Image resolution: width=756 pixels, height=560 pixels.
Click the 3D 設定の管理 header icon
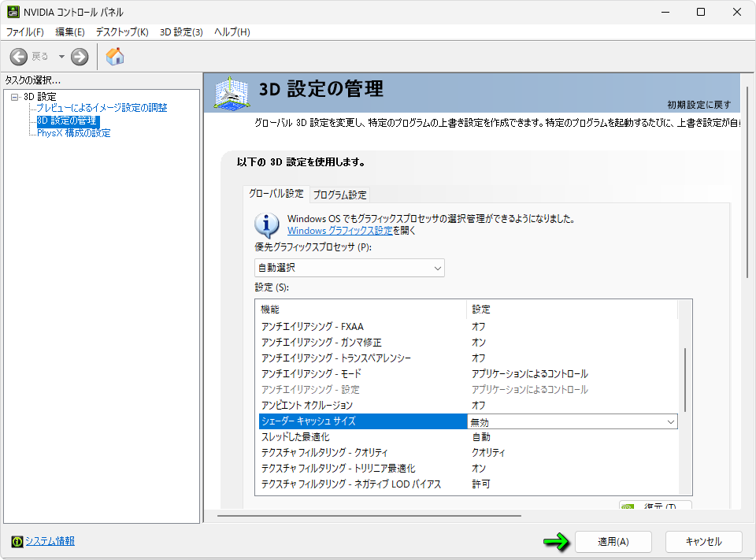(232, 93)
